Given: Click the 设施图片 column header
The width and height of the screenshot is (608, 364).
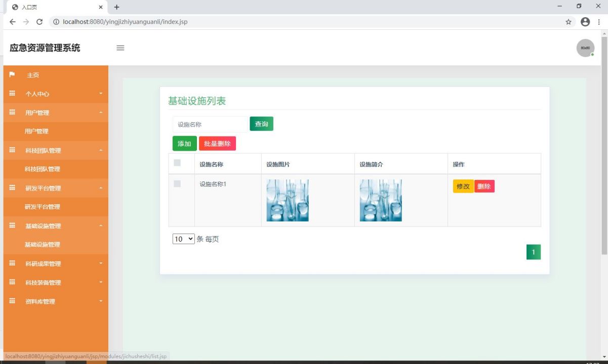Looking at the screenshot, I should tap(278, 164).
